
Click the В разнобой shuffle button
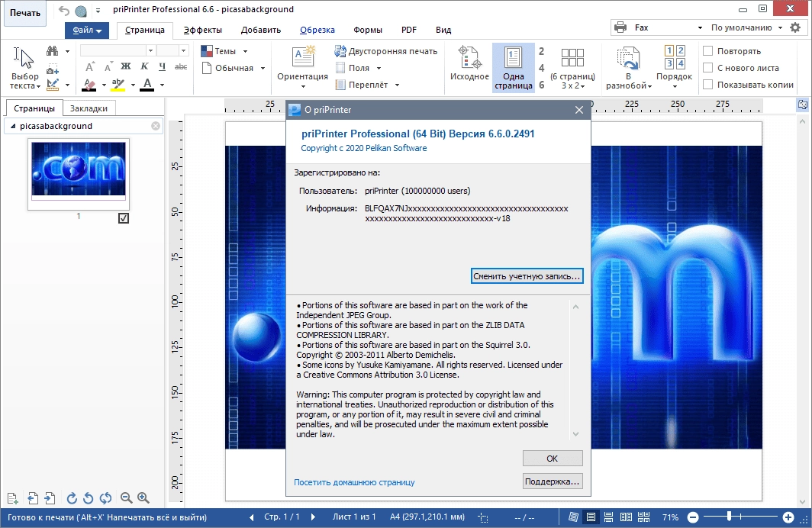[628, 68]
